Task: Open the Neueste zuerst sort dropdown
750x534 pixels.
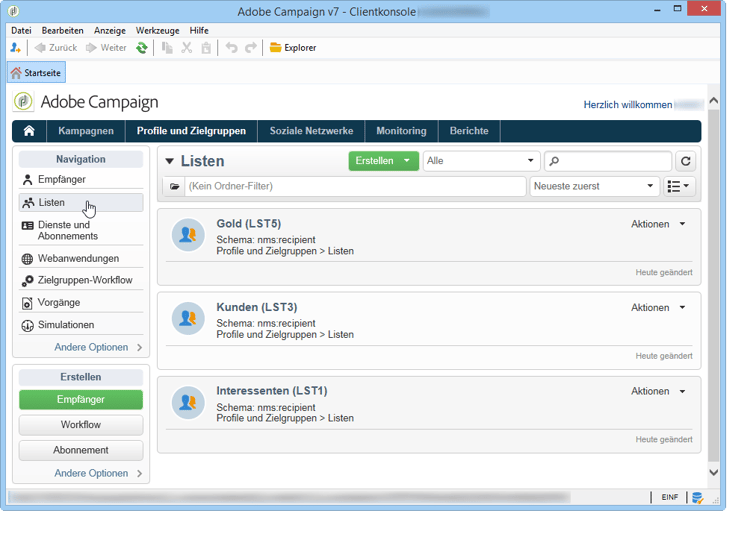Action: tap(594, 187)
